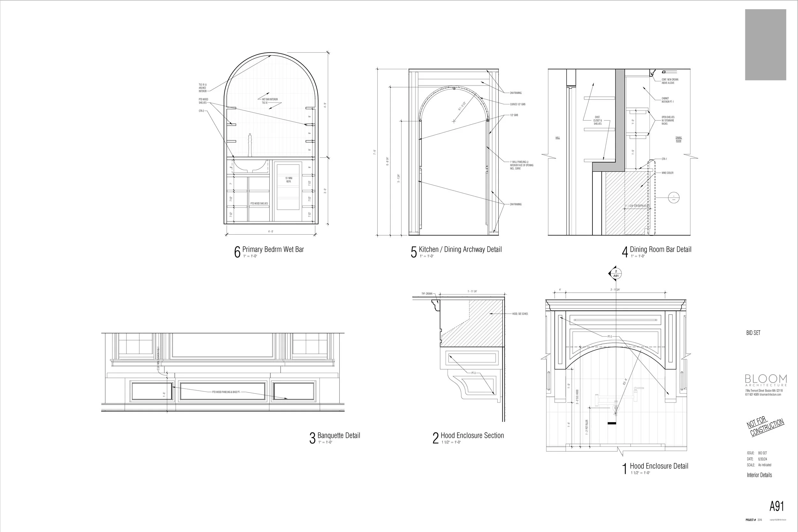The width and height of the screenshot is (798, 532).
Task: Click the 'NOT FOR CONSTRUCTION' stamp
Action: 765,426
